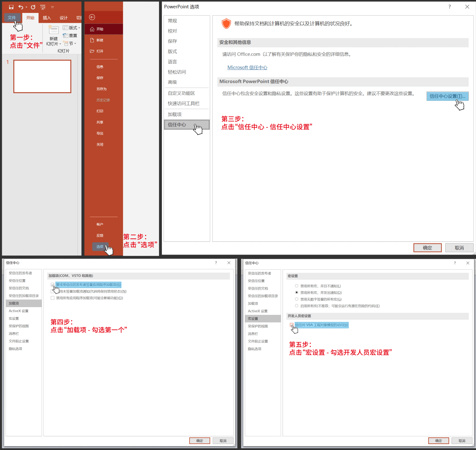Open the Undo history dropdown arrow

26,7
